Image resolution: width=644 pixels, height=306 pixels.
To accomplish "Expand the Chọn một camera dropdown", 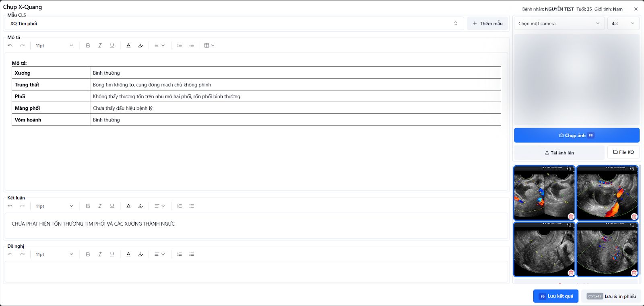I will [x=559, y=23].
